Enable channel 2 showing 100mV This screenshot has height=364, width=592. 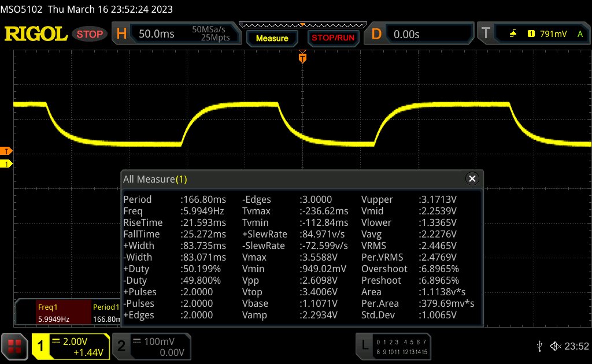tap(151, 346)
